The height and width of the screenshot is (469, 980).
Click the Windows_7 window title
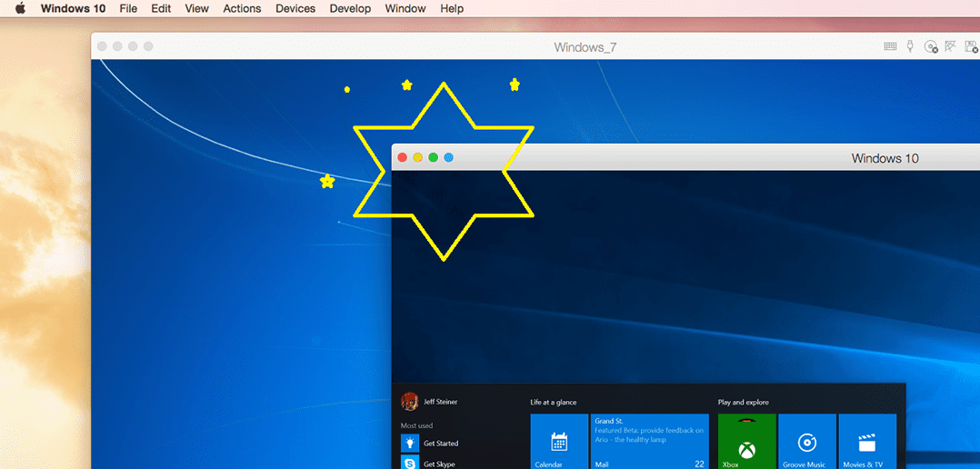585,47
